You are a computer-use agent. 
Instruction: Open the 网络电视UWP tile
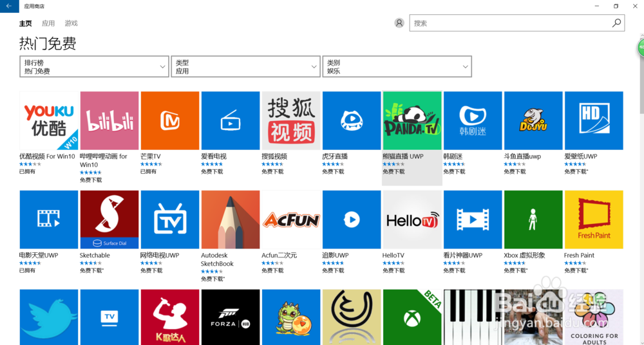click(x=170, y=219)
